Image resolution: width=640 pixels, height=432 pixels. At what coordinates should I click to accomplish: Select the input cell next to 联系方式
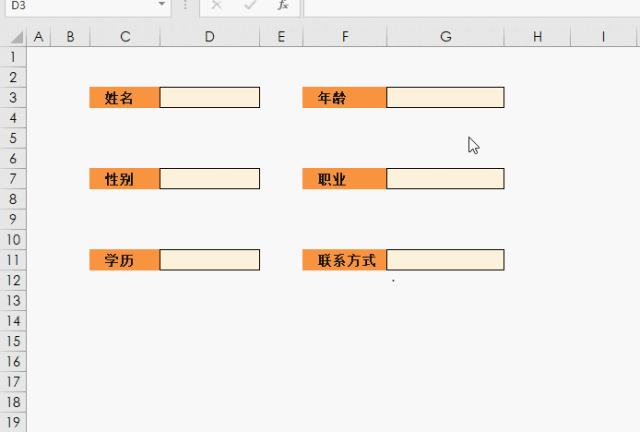[x=445, y=260]
